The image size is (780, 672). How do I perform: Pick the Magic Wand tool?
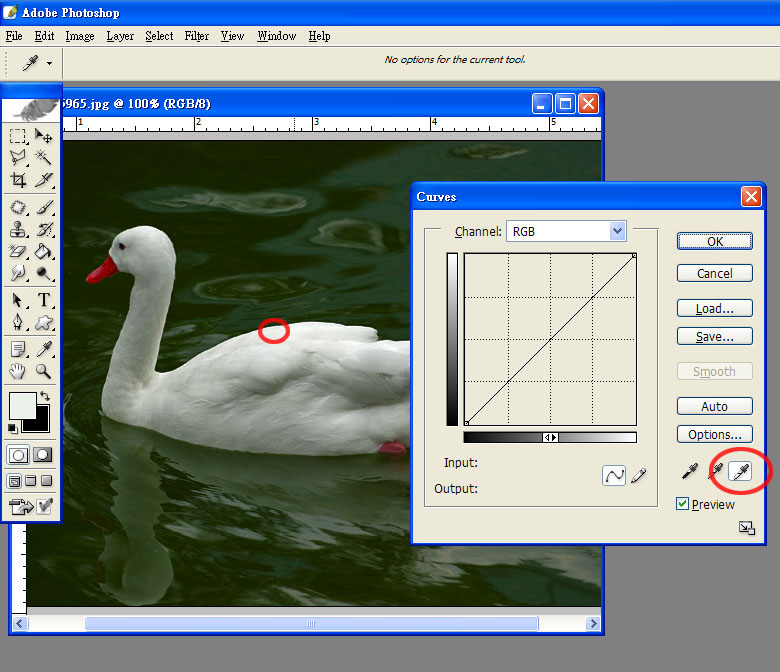pyautogui.click(x=44, y=158)
